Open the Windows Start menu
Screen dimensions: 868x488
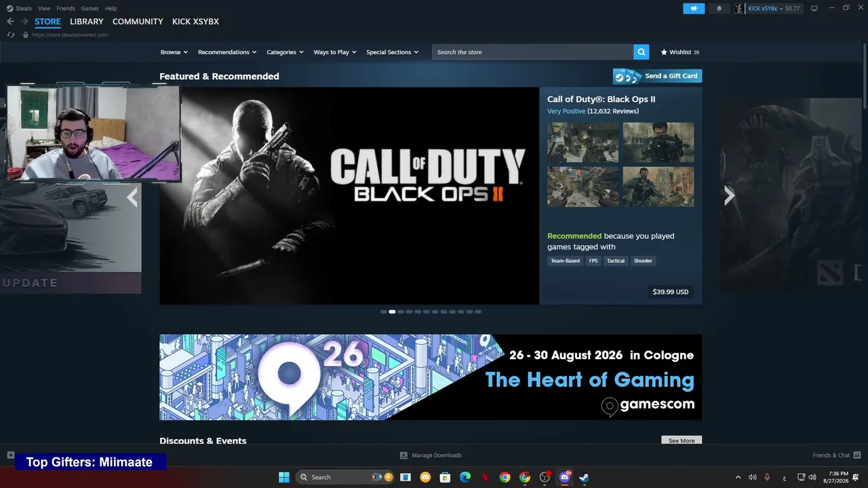click(x=284, y=477)
